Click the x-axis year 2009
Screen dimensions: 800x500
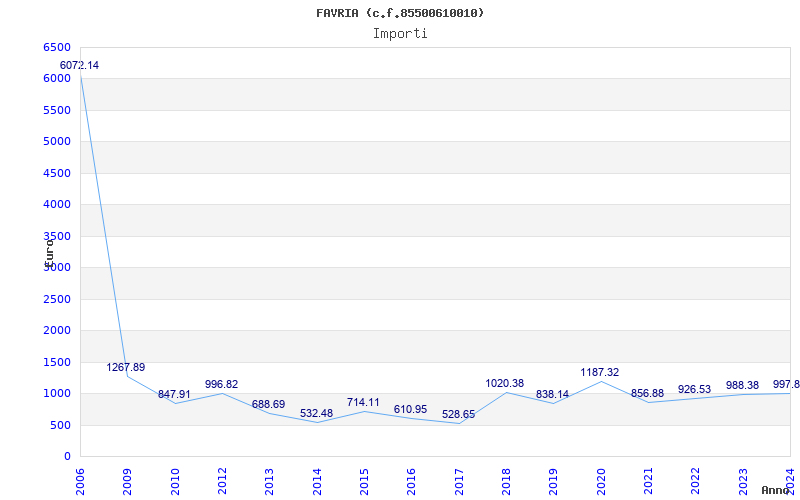127,482
